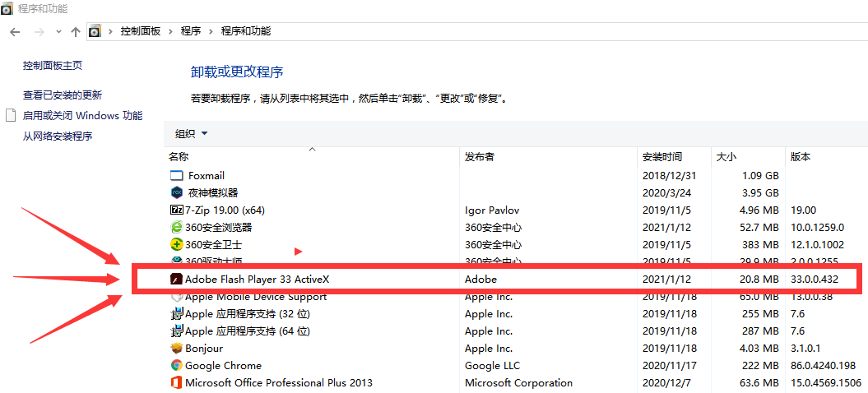Click the 7-Zip program icon
Viewport: 868px width, 393px height.
176,210
